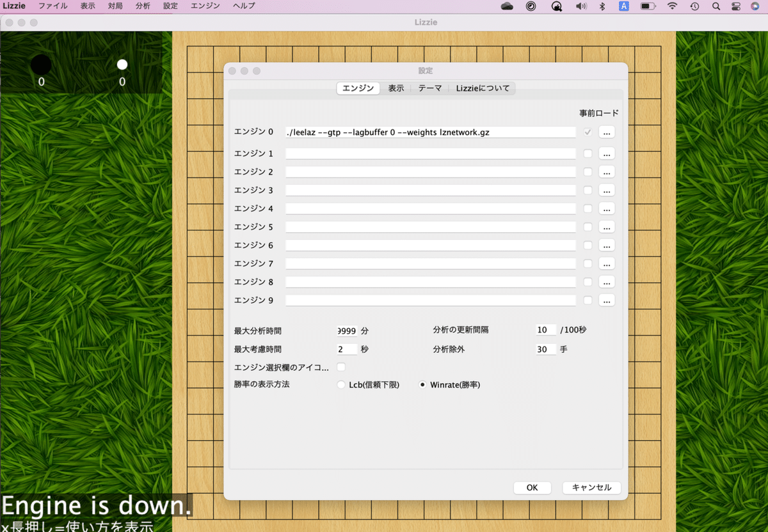The width and height of the screenshot is (768, 532).
Task: Click the 最大考慮時間 seconds field
Action: point(347,349)
